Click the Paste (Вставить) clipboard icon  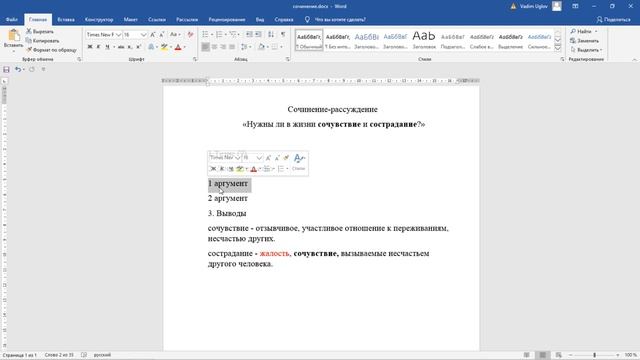click(x=13, y=36)
